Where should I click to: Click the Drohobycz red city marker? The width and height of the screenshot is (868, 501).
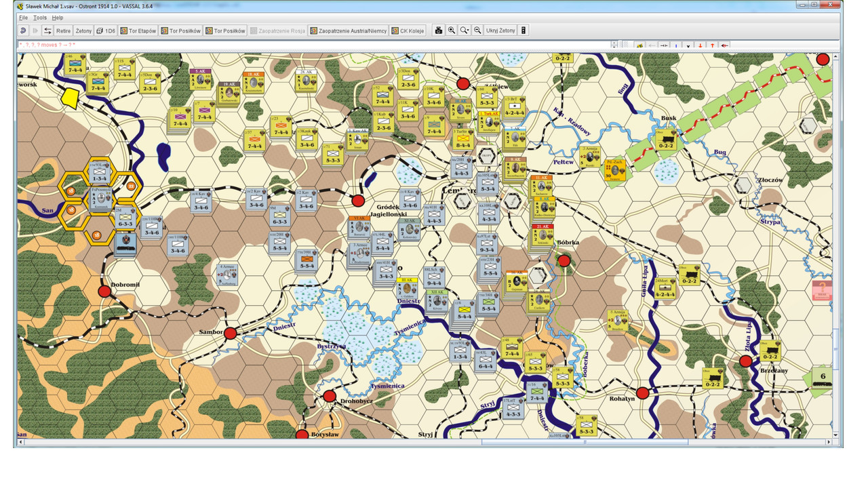330,396
